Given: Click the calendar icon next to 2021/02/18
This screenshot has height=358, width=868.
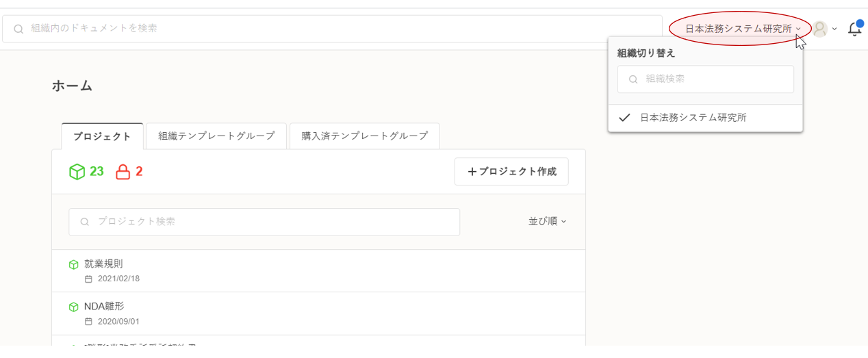Looking at the screenshot, I should (x=88, y=279).
